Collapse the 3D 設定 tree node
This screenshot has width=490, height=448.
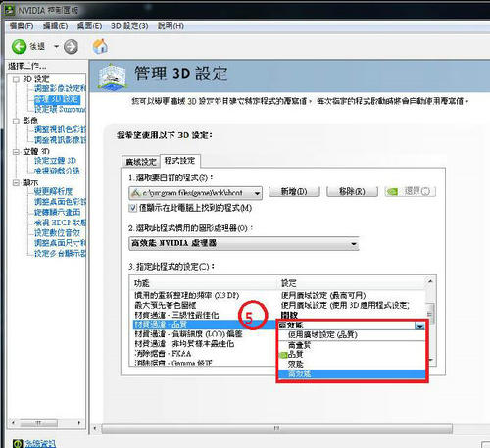[16, 79]
